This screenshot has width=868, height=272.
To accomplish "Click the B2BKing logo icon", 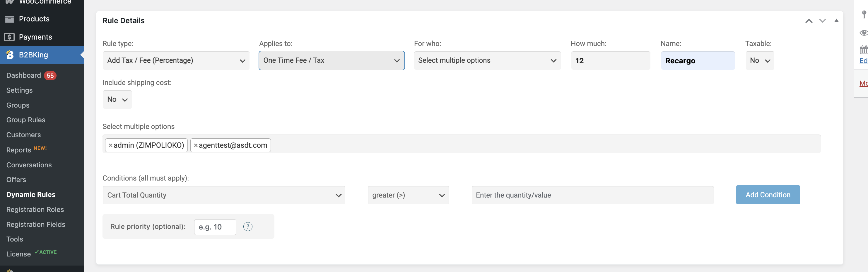I will click(x=10, y=55).
